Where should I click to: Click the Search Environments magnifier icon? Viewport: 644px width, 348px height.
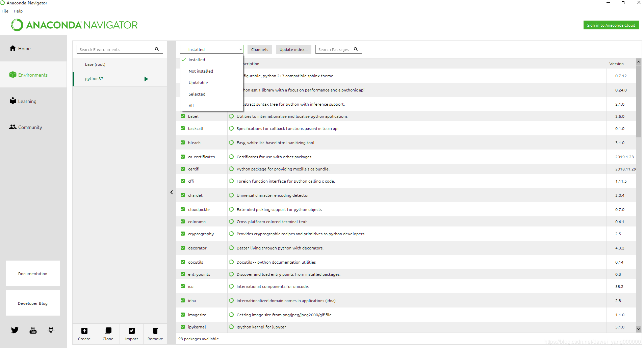coord(157,49)
